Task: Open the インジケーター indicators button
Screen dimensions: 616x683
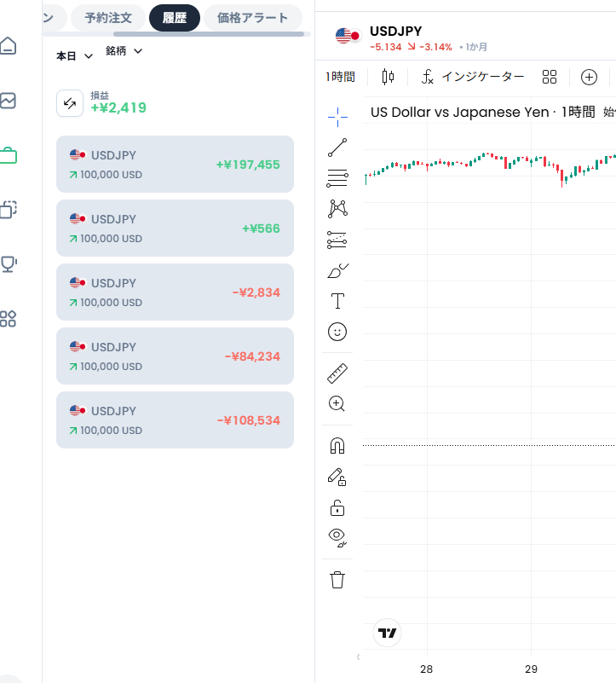Action: coord(473,77)
